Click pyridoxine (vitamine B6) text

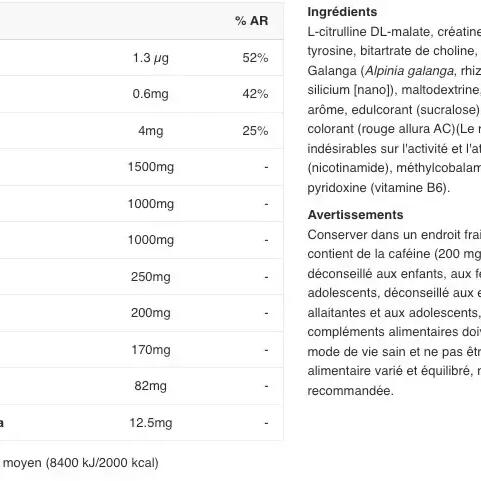pos(378,188)
